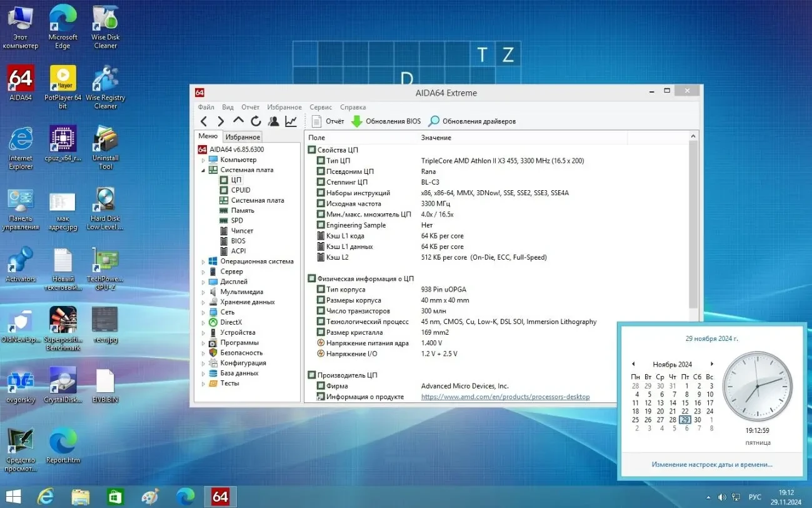Open the AMD processors product link

click(x=505, y=396)
